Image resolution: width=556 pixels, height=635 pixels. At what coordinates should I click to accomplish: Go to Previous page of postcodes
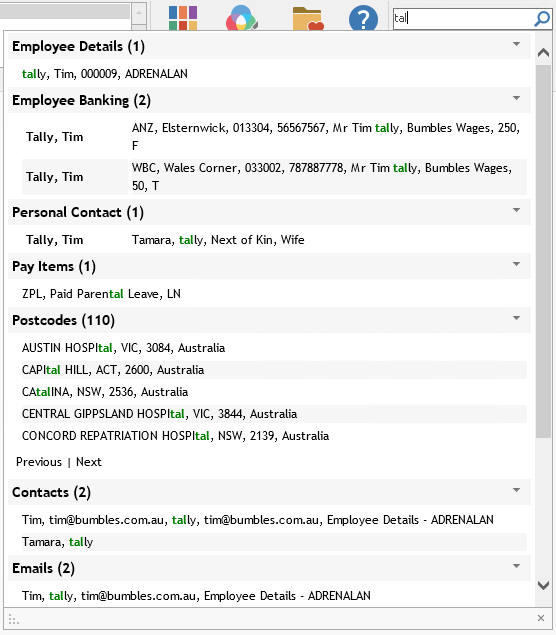tap(39, 462)
